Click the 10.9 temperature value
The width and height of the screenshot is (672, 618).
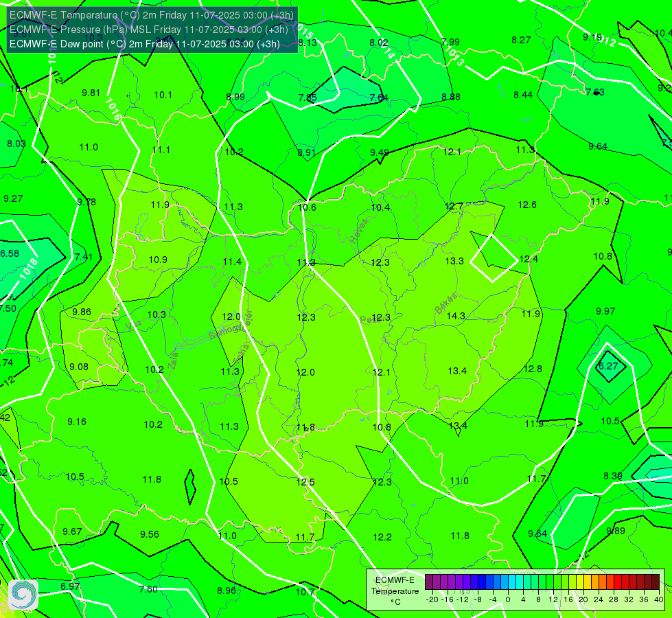click(158, 260)
